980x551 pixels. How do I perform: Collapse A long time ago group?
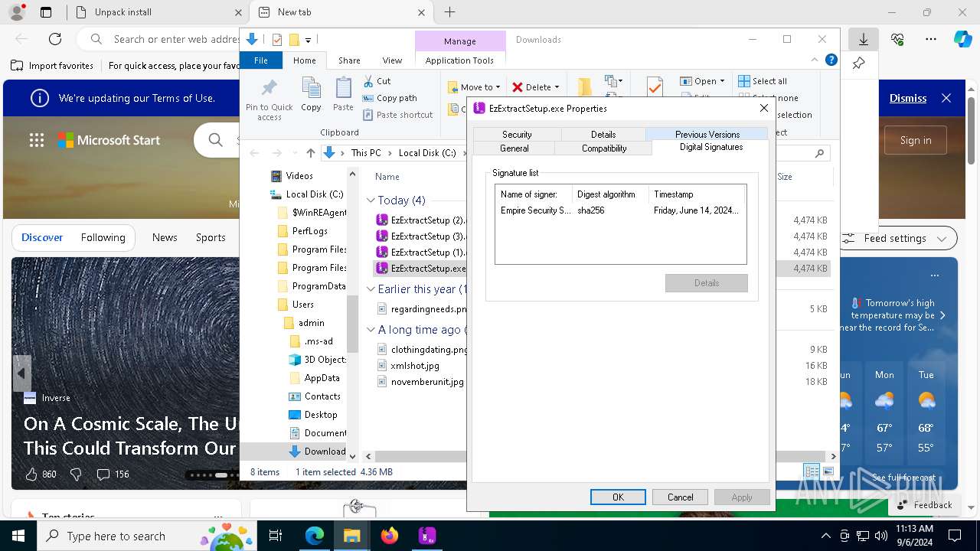pos(371,330)
